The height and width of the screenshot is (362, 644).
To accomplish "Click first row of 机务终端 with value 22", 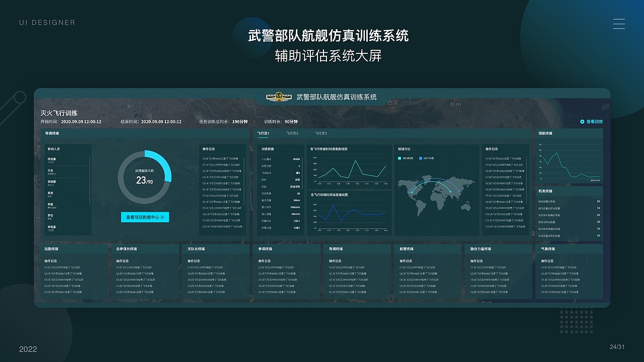I will point(569,201).
